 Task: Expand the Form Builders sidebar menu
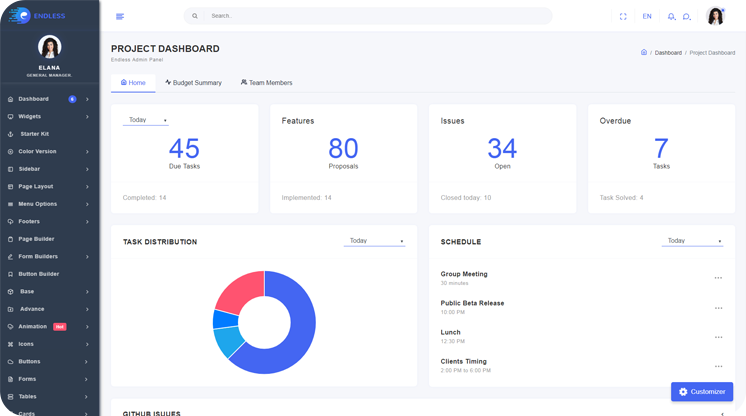coord(48,257)
